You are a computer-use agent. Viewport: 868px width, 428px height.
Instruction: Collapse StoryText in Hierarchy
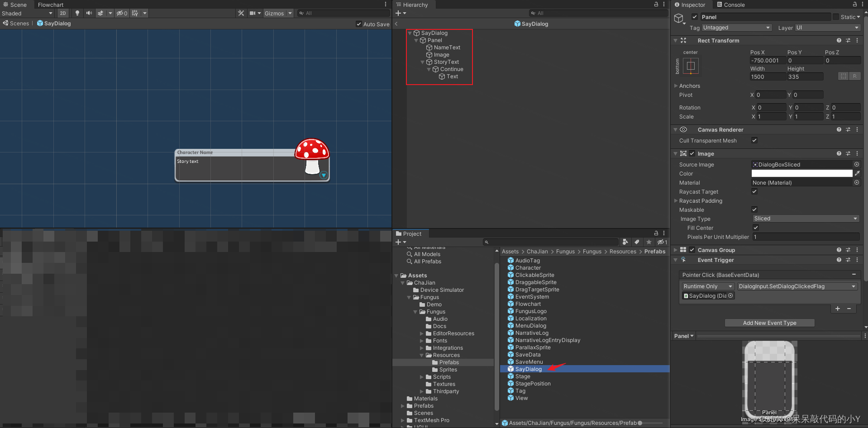coord(423,62)
